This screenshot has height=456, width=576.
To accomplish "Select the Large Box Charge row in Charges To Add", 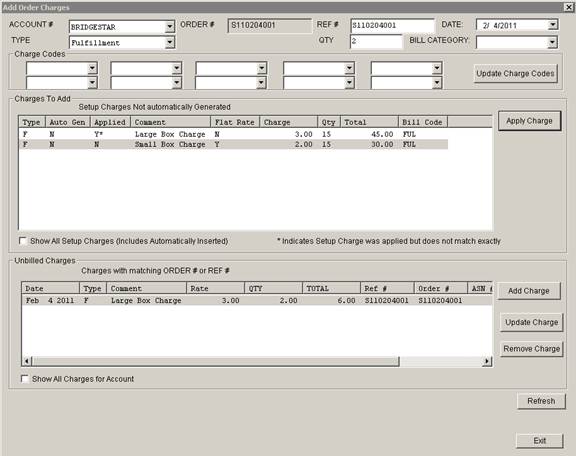I will pyautogui.click(x=233, y=134).
